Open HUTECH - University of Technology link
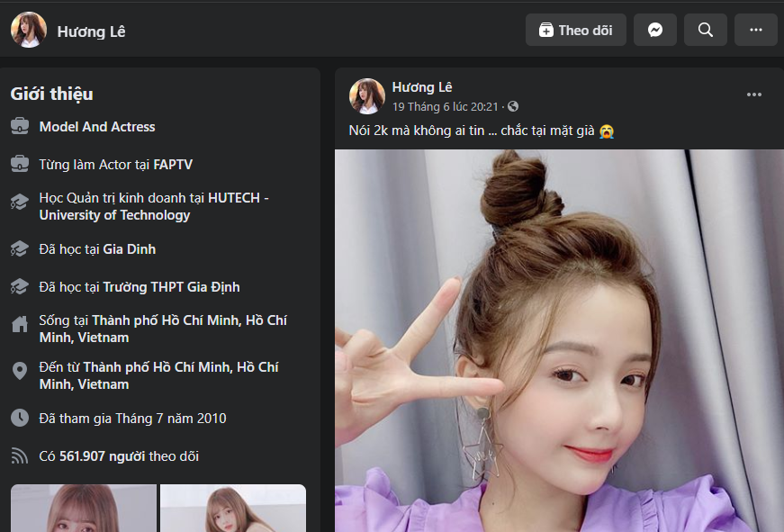 (153, 207)
